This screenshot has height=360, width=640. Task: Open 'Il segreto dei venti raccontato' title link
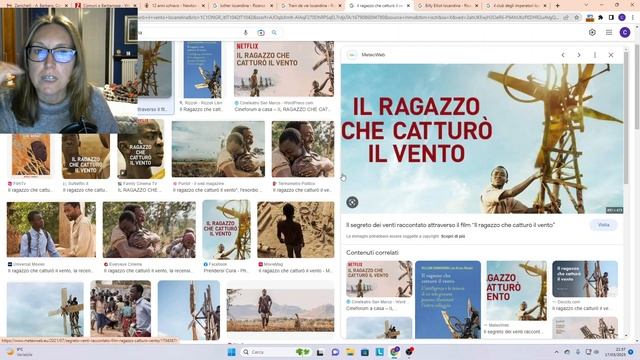pos(450,225)
